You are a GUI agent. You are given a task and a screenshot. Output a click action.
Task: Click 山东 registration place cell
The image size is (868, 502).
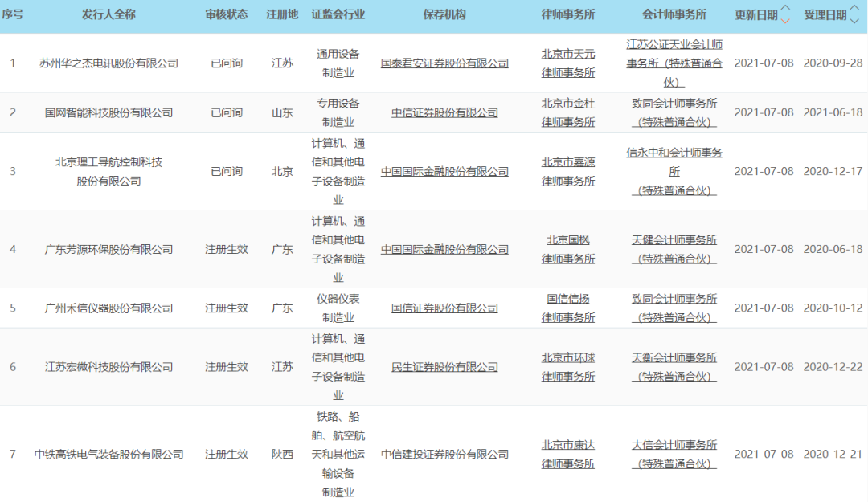[282, 112]
